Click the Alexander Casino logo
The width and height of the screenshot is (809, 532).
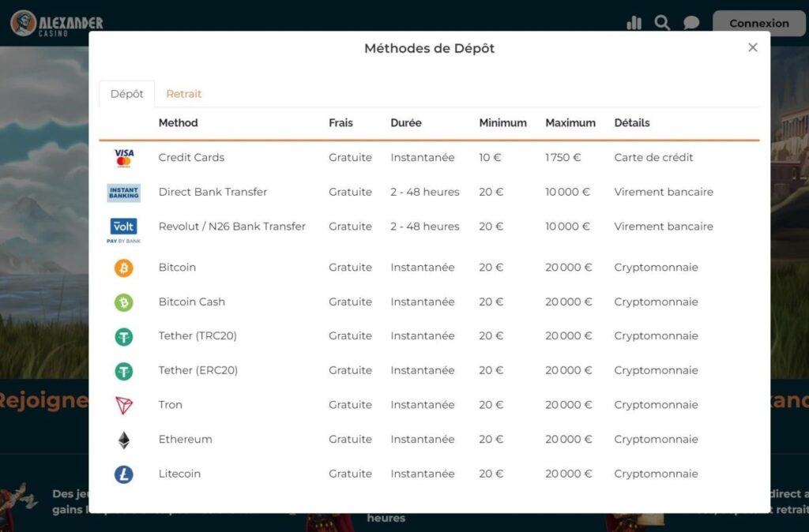point(57,23)
